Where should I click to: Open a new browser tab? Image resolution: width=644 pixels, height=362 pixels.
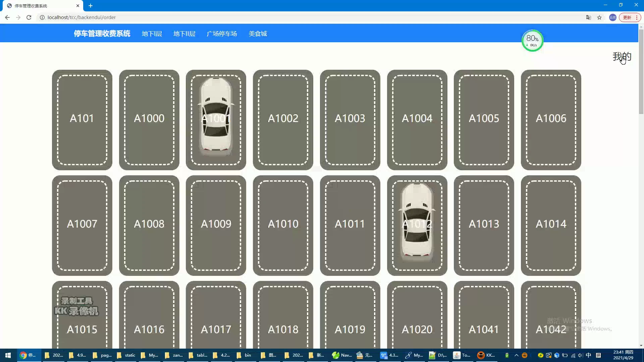[91, 6]
